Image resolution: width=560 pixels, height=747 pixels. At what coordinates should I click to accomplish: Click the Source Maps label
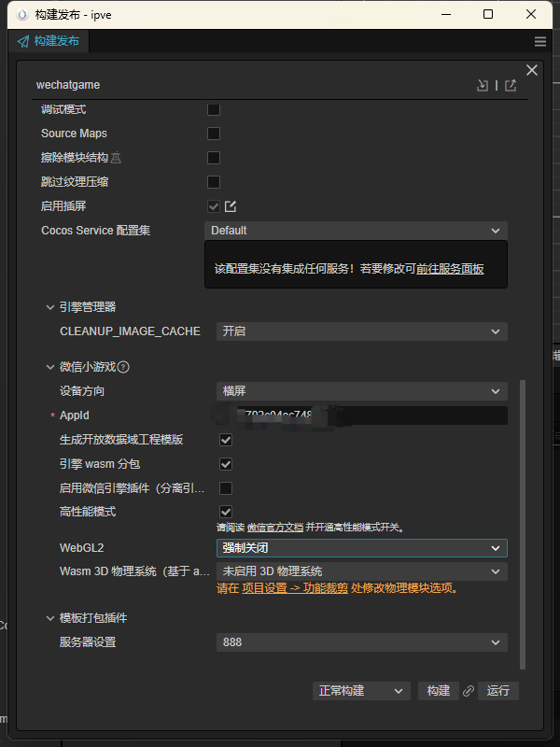click(74, 134)
